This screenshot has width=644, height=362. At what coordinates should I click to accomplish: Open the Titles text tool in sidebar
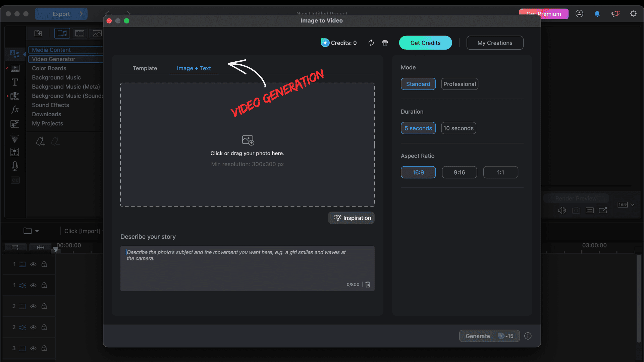(x=15, y=82)
